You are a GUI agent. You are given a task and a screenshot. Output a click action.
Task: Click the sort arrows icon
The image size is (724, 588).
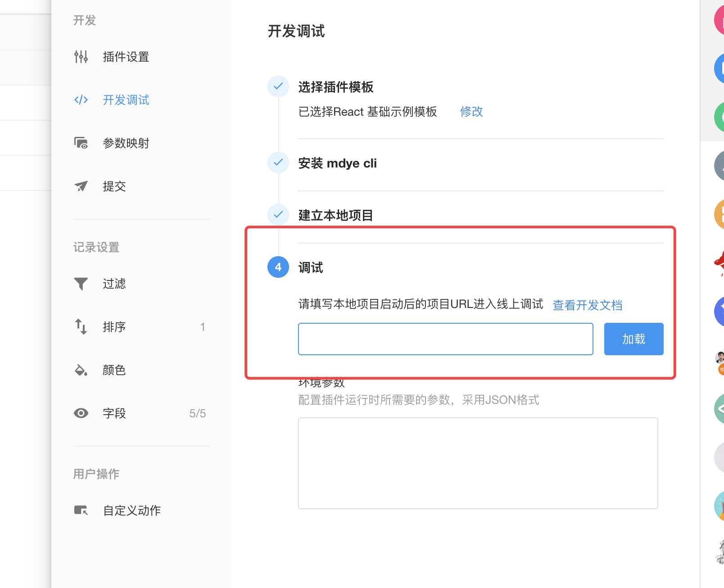(x=81, y=327)
